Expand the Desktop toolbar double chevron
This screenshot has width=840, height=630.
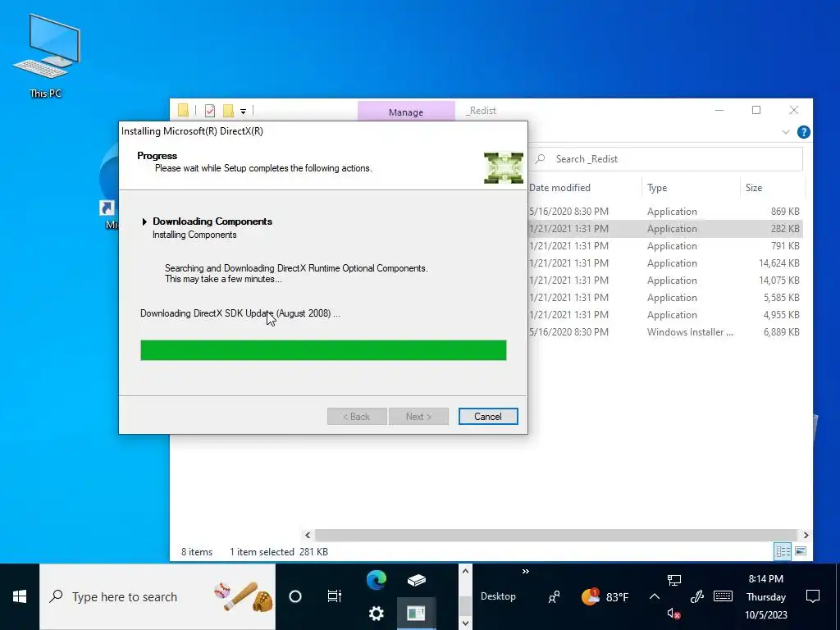tap(526, 572)
